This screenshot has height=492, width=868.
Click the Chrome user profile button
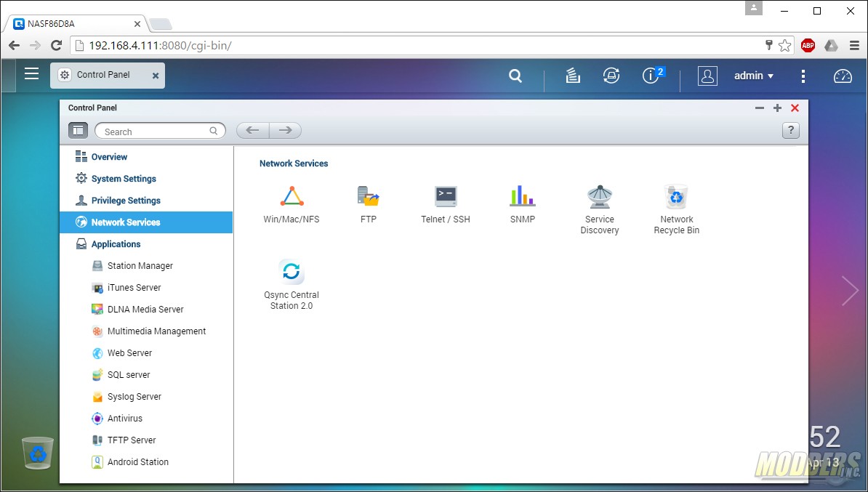753,8
